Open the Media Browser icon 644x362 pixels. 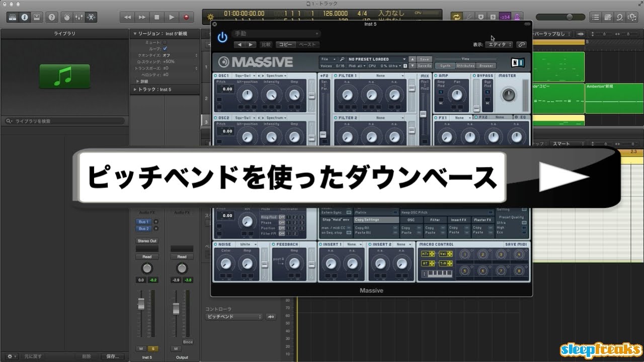632,17
